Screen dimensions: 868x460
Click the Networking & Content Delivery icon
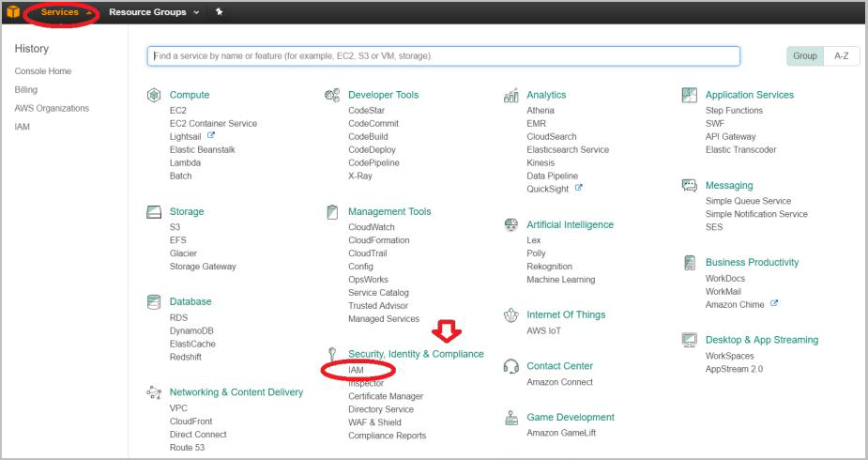pos(153,392)
